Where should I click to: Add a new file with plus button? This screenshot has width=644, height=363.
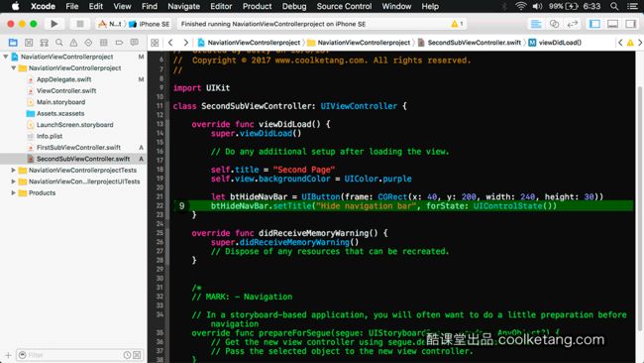(8, 355)
